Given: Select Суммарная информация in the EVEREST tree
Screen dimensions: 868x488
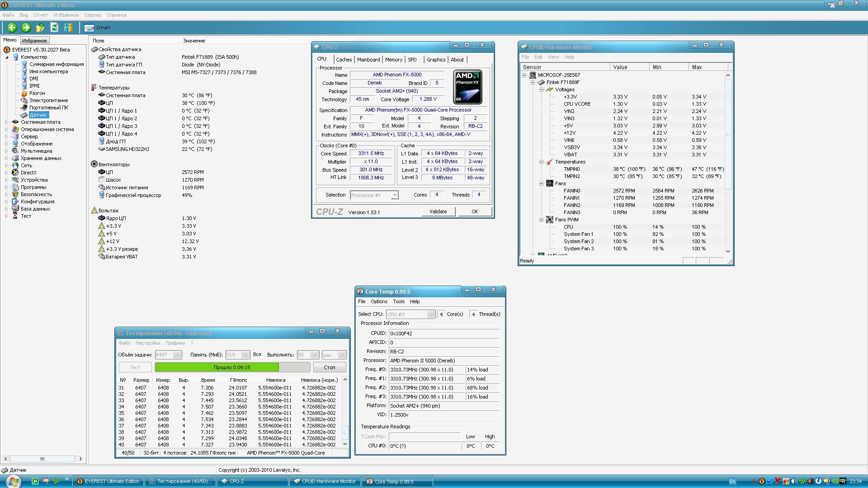Looking at the screenshot, I should pyautogui.click(x=57, y=64).
